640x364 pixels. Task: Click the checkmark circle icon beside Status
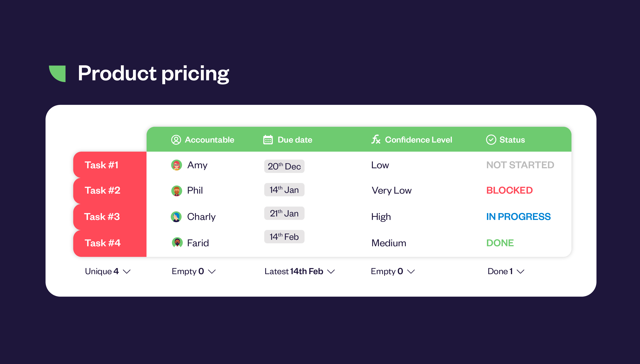(491, 140)
